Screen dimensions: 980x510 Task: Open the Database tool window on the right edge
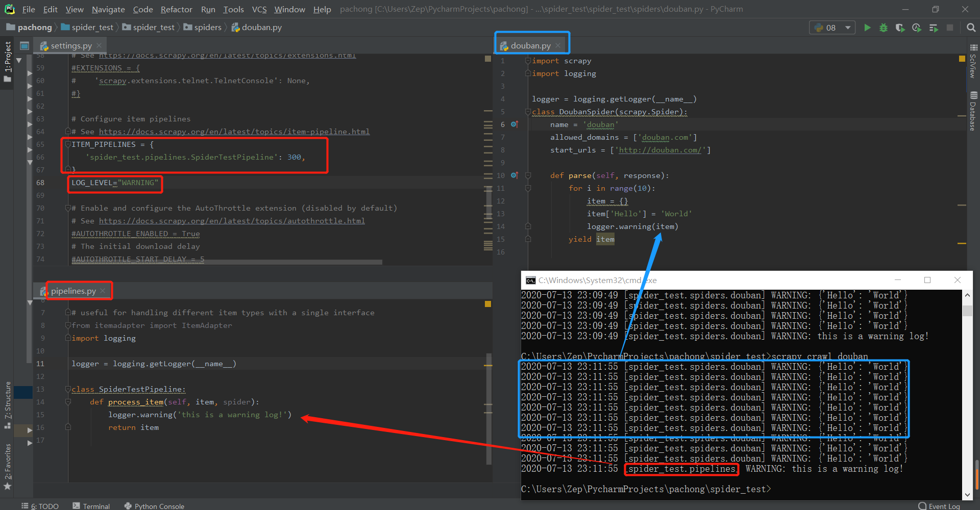973,111
